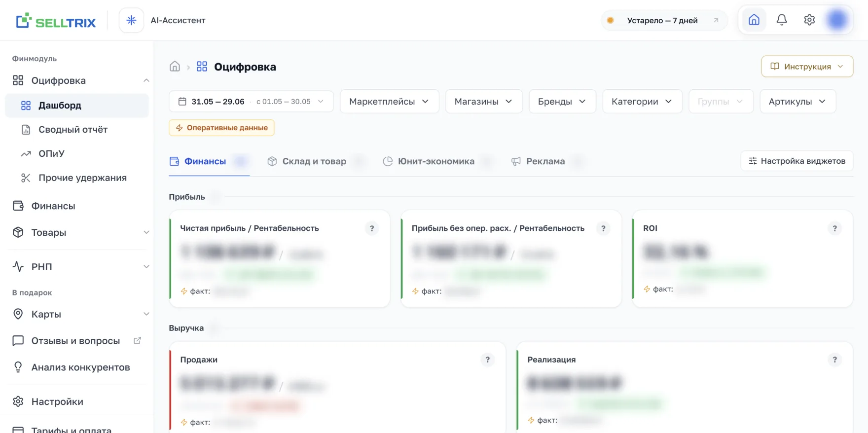
Task: Collapse the Оцифровка sidebar section
Action: (x=146, y=80)
